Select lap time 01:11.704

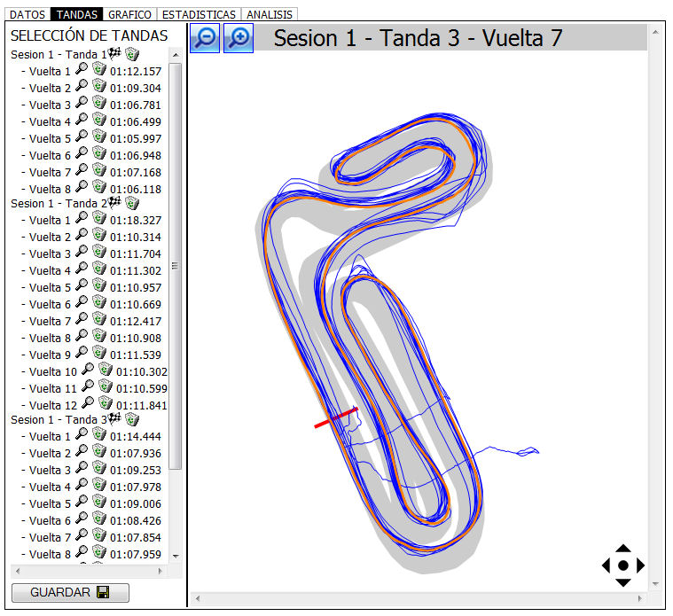pyautogui.click(x=136, y=254)
